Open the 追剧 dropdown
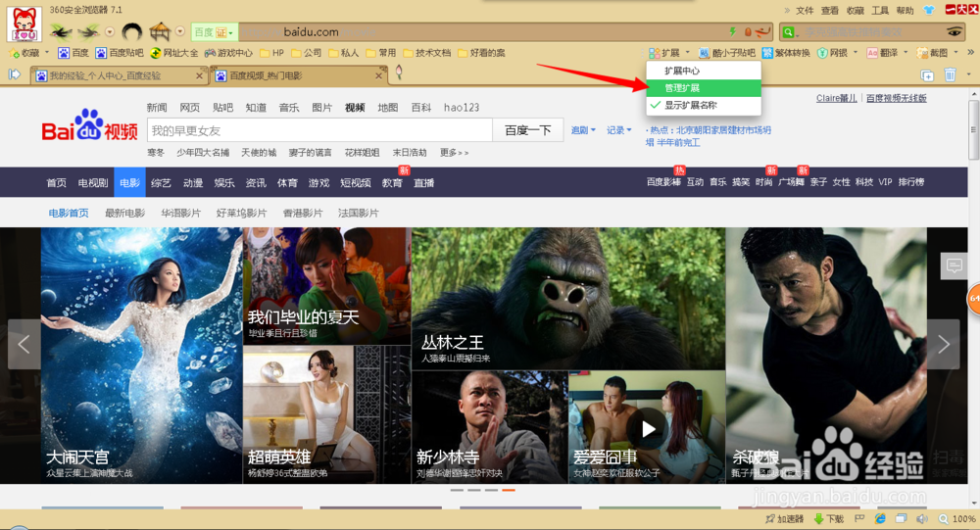 583,130
